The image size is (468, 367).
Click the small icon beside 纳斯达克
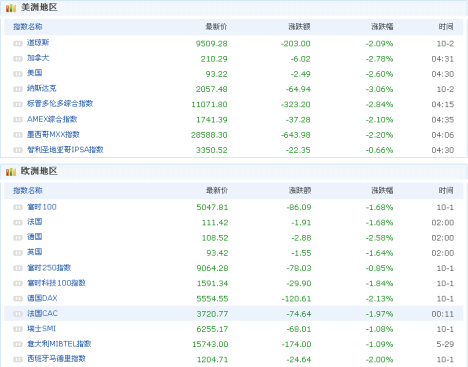[x=18, y=89]
